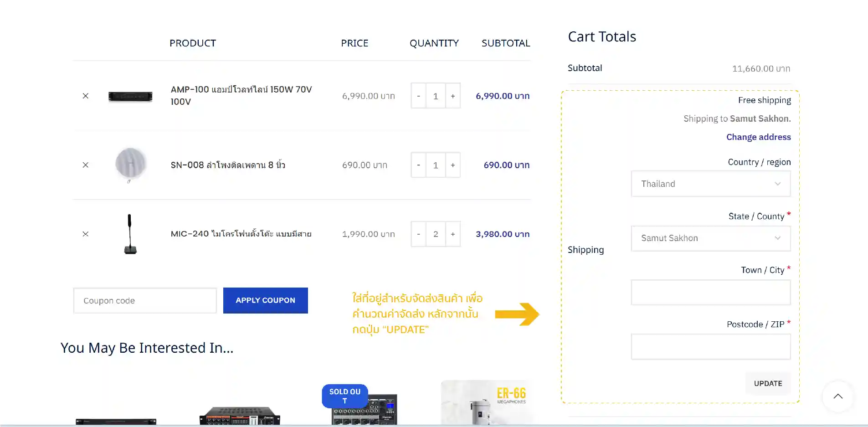Select the Postcode / ZIP field
868x427 pixels.
click(710, 347)
